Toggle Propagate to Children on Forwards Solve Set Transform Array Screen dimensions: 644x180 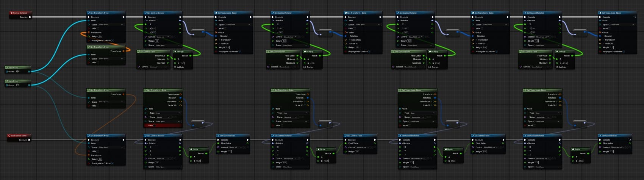(x=113, y=41)
